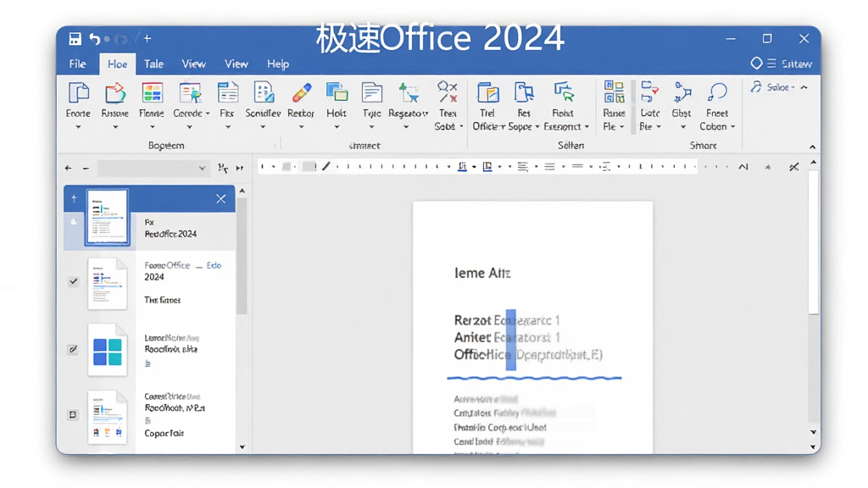Click the Edo link next to Fooee Office

point(214,265)
